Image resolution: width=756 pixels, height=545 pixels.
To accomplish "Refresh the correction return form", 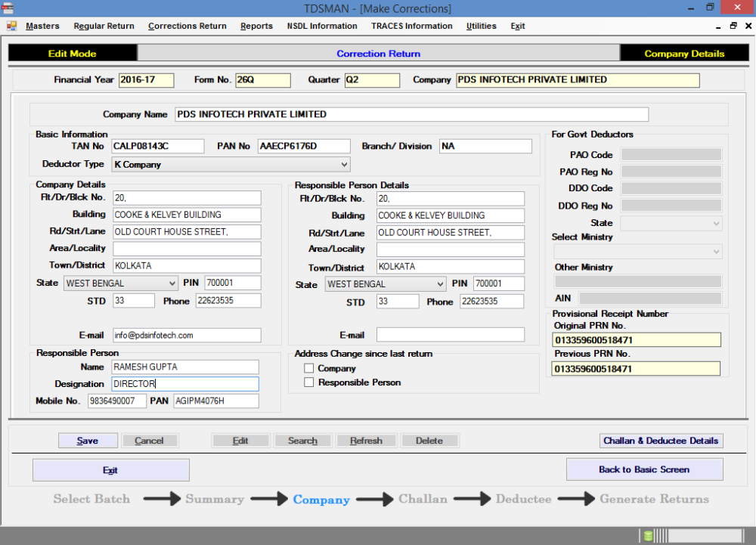I will pyautogui.click(x=366, y=440).
